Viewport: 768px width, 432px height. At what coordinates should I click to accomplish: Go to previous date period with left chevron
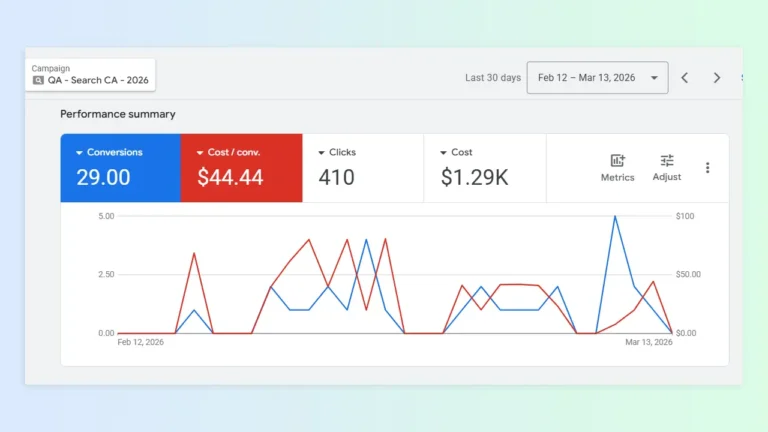click(x=685, y=78)
